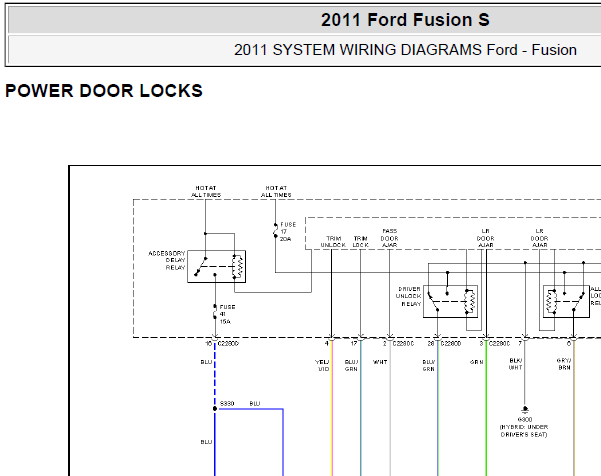The width and height of the screenshot is (601, 476).
Task: Select the G300 ground label text
Action: point(524,420)
